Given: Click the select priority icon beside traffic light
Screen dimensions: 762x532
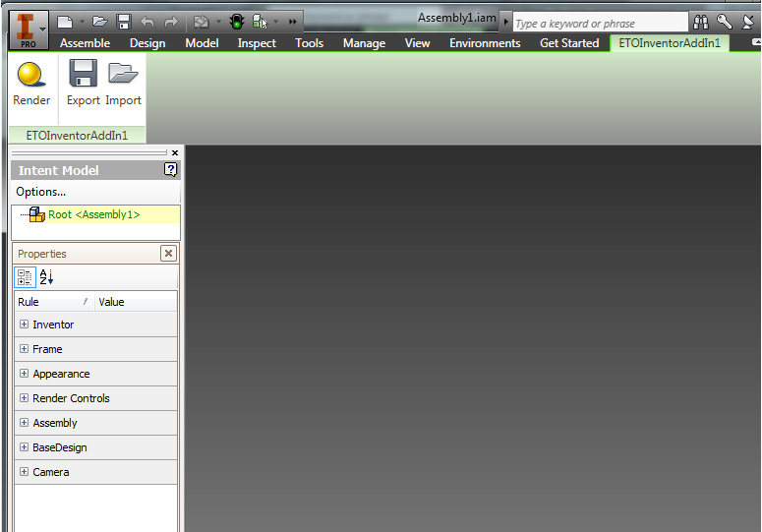Looking at the screenshot, I should [x=260, y=22].
